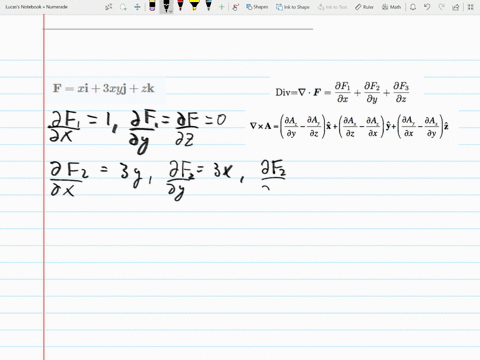The width and height of the screenshot is (480, 360).
Task: Select the yellow highlighter
Action: pyautogui.click(x=194, y=6)
